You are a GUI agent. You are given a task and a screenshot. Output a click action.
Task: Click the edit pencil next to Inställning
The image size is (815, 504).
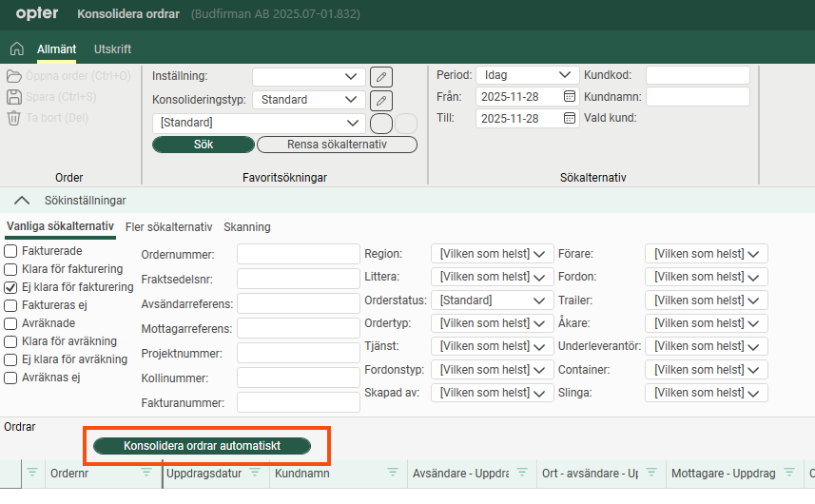tap(380, 77)
